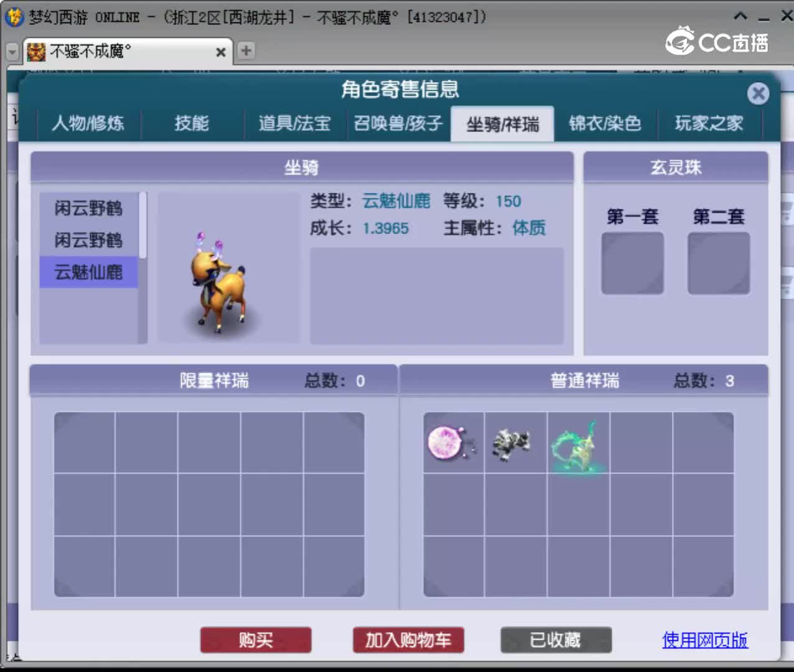The width and height of the screenshot is (794, 672).
Task: Click the 加入购物车 button
Action: [408, 640]
